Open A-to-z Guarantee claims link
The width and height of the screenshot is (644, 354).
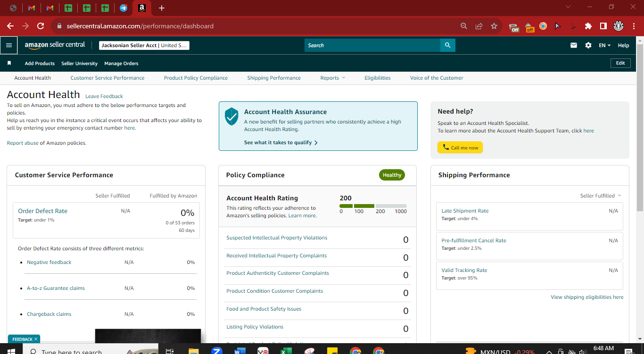56,288
